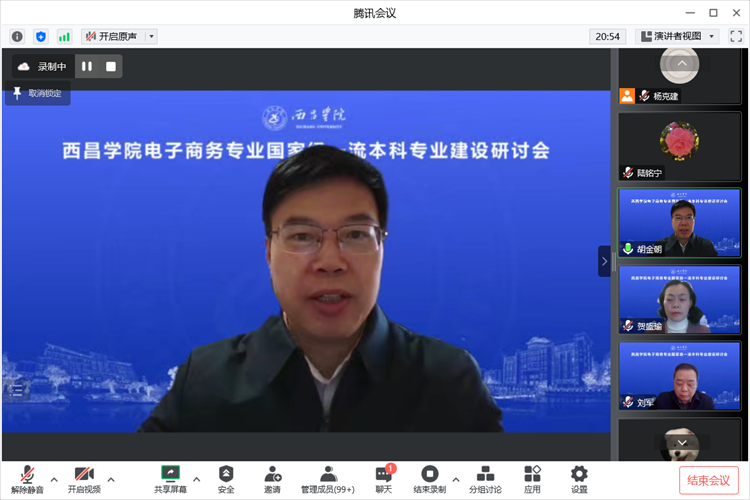Click 陆铭宁 muted microphone icon
The height and width of the screenshot is (500, 750).
click(x=628, y=172)
